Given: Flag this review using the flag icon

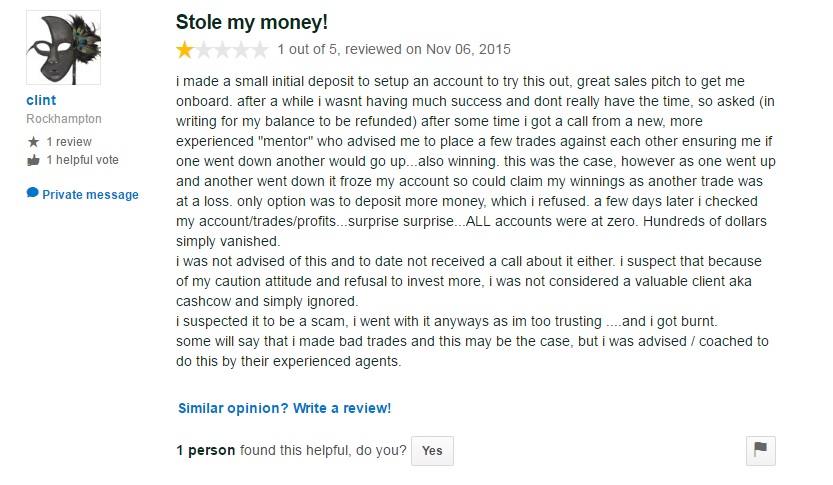Looking at the screenshot, I should [761, 451].
